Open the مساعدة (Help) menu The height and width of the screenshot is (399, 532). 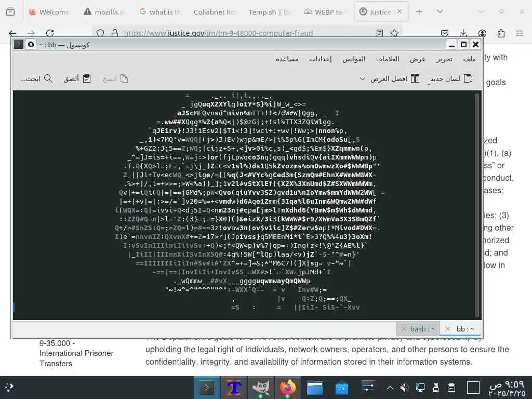pos(287,59)
